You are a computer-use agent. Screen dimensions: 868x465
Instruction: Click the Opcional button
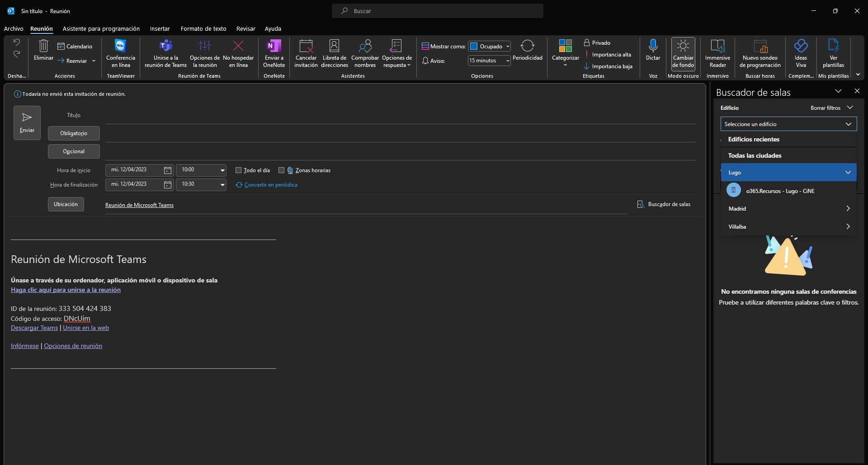(x=74, y=151)
